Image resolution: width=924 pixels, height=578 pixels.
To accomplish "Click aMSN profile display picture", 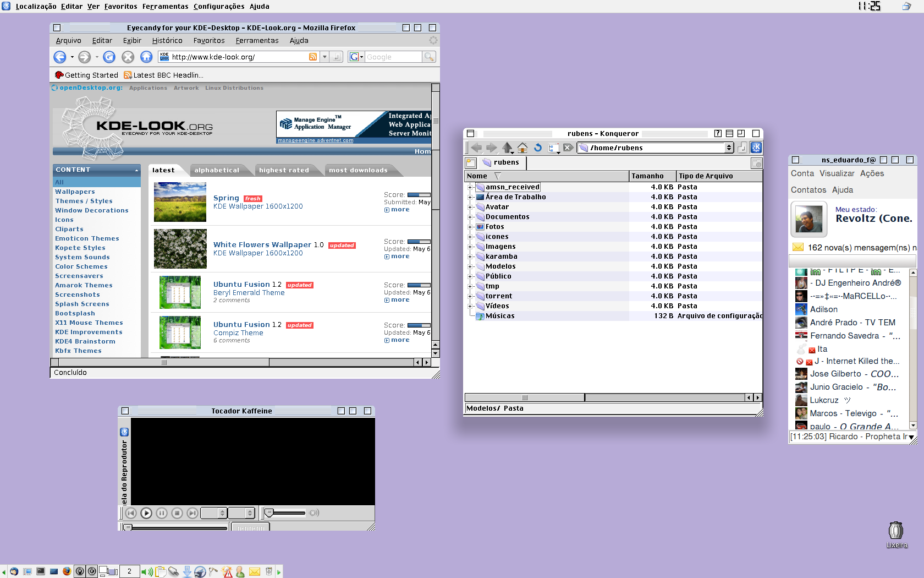I will (809, 219).
